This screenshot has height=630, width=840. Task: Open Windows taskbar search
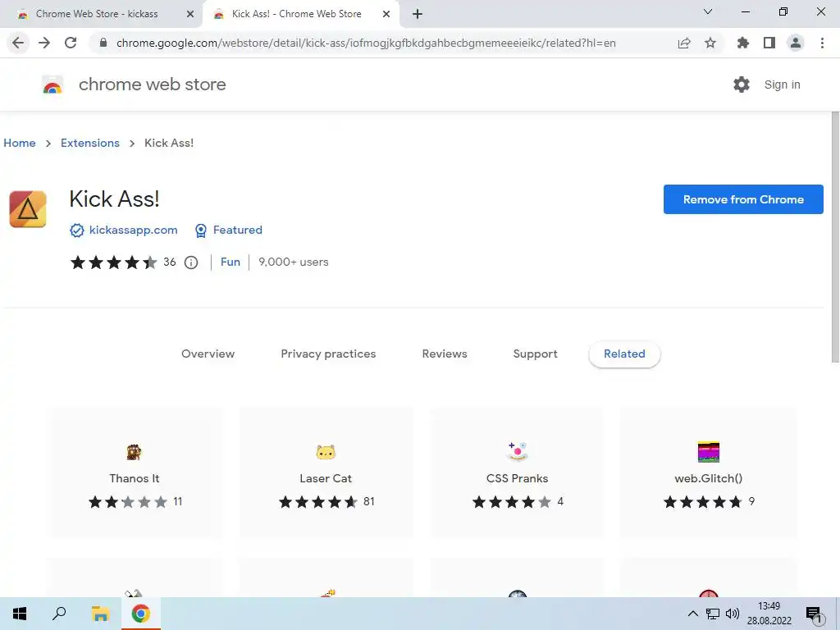[x=59, y=614]
